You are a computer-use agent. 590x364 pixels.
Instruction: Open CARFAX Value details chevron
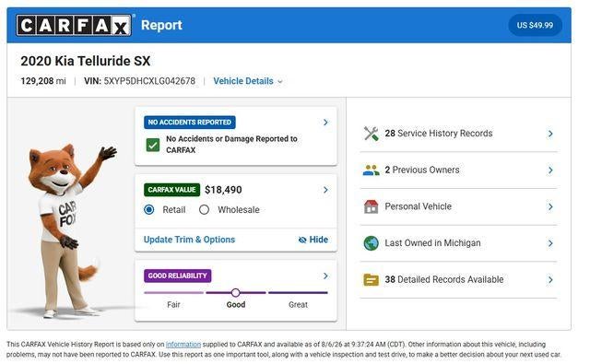(x=325, y=190)
